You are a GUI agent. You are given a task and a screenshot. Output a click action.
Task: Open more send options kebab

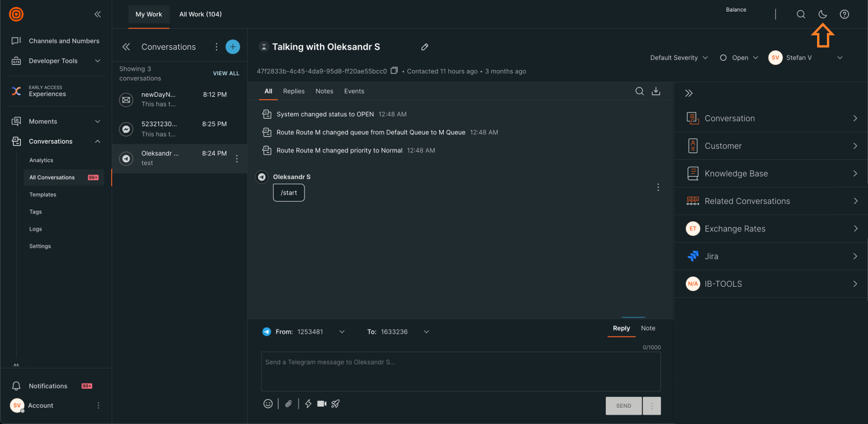(x=652, y=406)
